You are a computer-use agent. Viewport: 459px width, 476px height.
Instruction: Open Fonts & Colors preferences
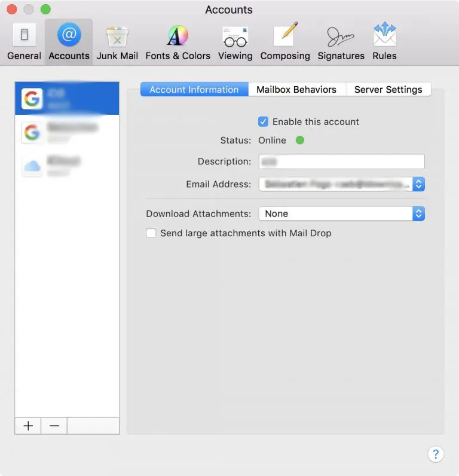tap(178, 42)
